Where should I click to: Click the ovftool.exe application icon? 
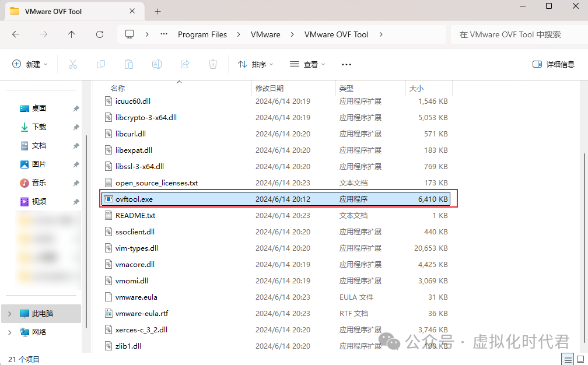tap(108, 199)
